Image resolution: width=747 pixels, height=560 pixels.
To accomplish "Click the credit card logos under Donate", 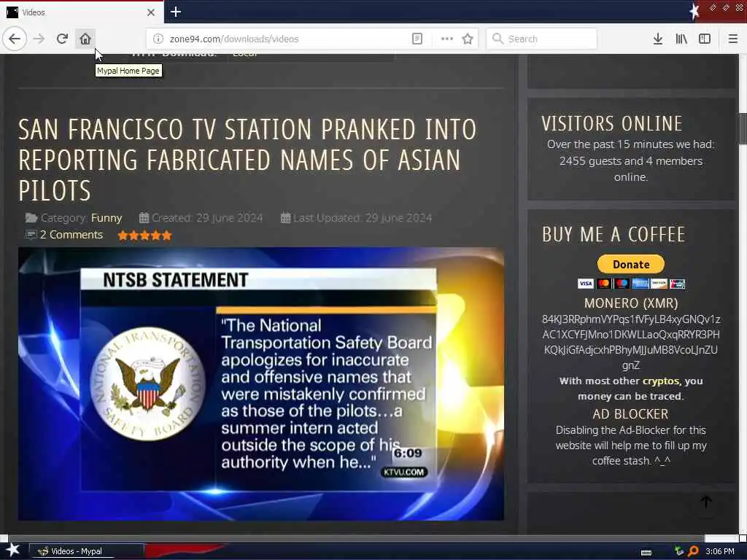I will point(631,284).
